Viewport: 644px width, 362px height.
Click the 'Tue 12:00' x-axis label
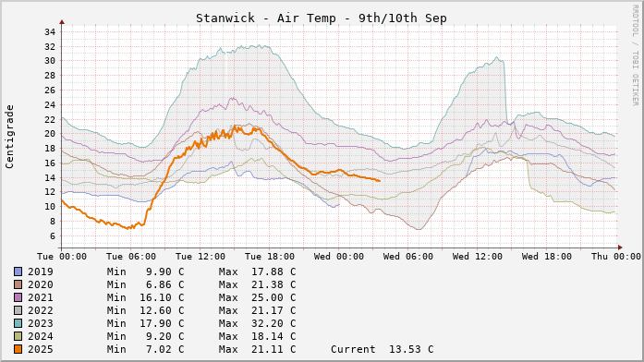pyautogui.click(x=200, y=257)
